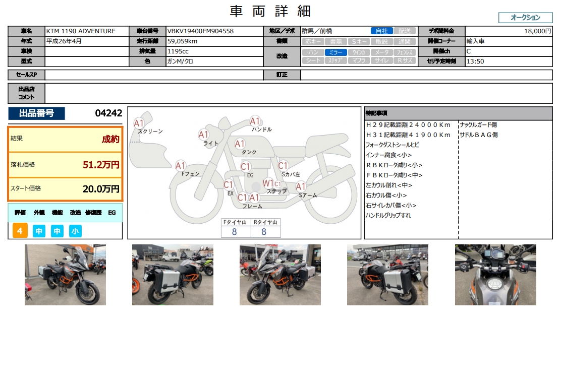Toggle the Rサス modification badge
This screenshot has height=392, width=561.
(405, 60)
